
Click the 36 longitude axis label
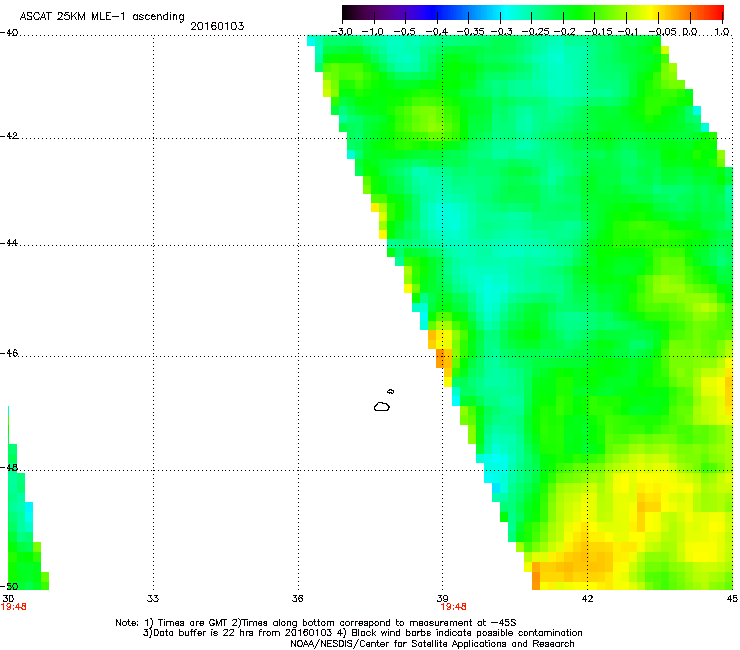click(298, 599)
